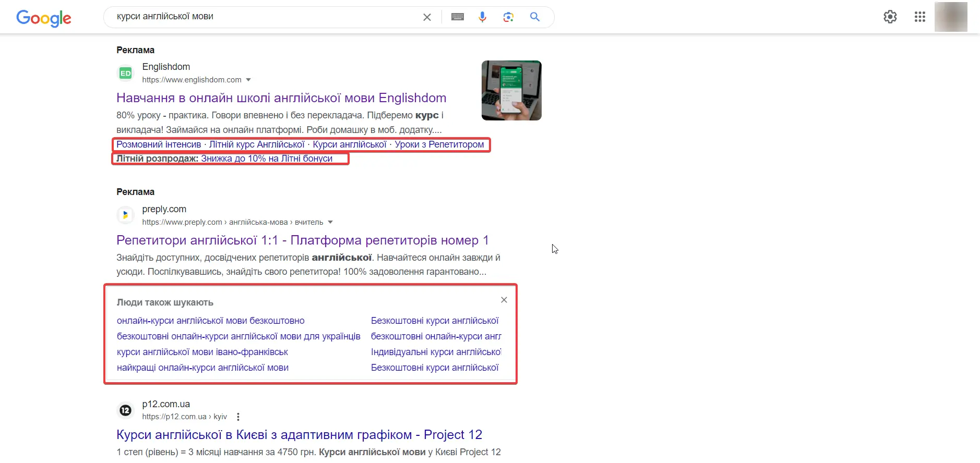The height and width of the screenshot is (463, 980).
Task: Open 'Навчання в онлайн школі англійської мови Englishdom'
Action: pos(281,98)
